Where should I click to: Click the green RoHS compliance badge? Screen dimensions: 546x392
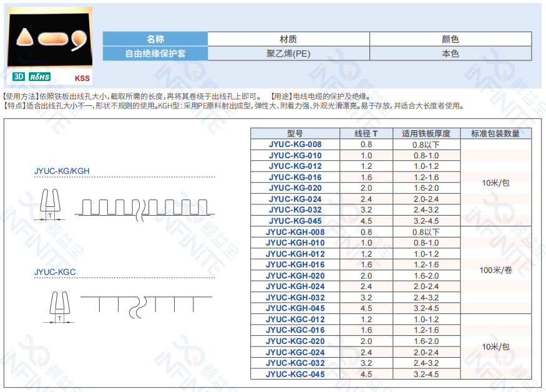coord(39,77)
